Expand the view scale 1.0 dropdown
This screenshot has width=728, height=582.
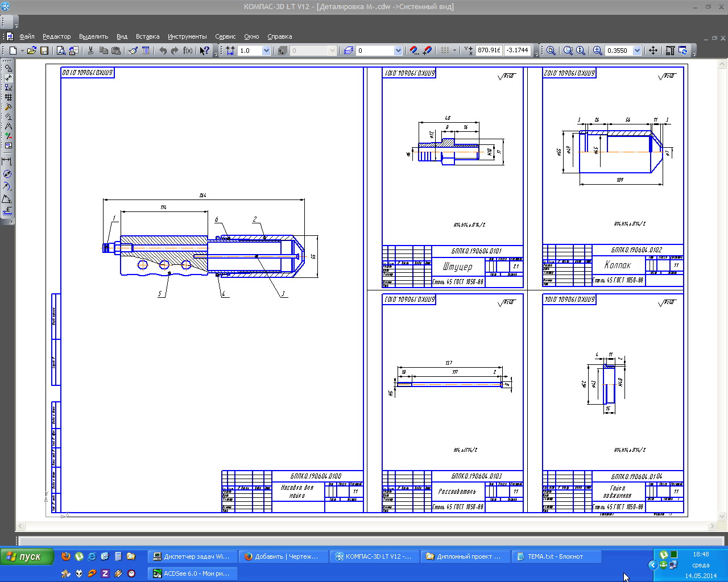(266, 51)
